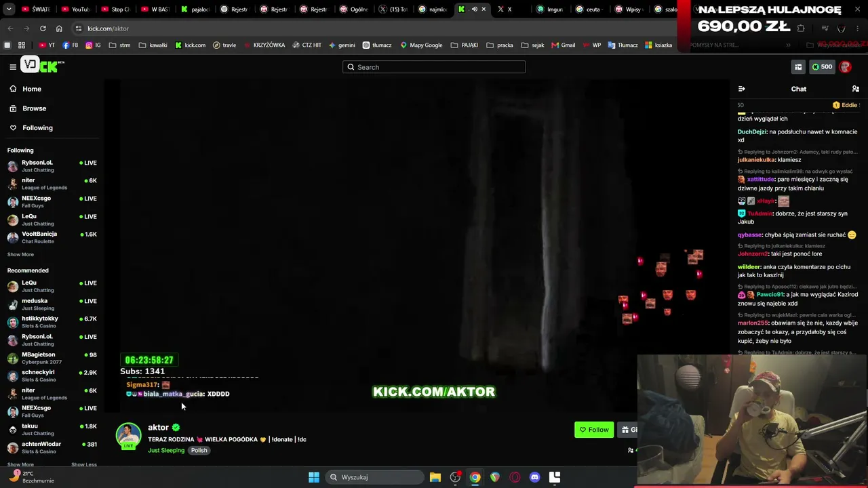
Task: Toggle the Kick sidebar hamburger menu
Action: click(13, 66)
